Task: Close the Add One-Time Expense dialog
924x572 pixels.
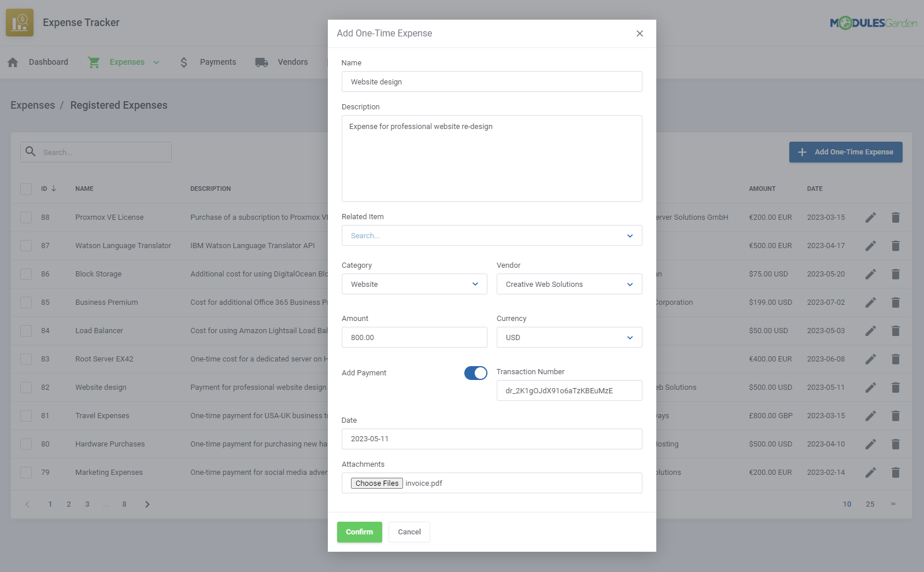Action: 640,34
